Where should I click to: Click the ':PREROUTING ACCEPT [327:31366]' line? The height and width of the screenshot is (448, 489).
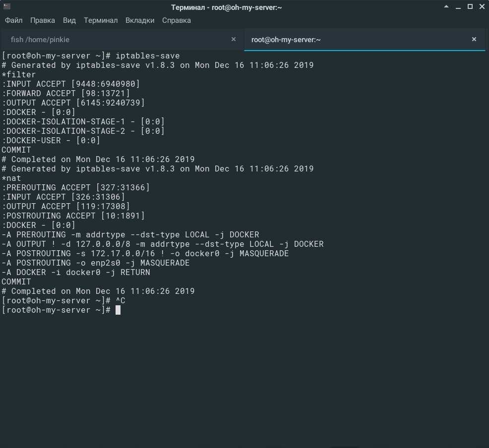[x=76, y=187]
